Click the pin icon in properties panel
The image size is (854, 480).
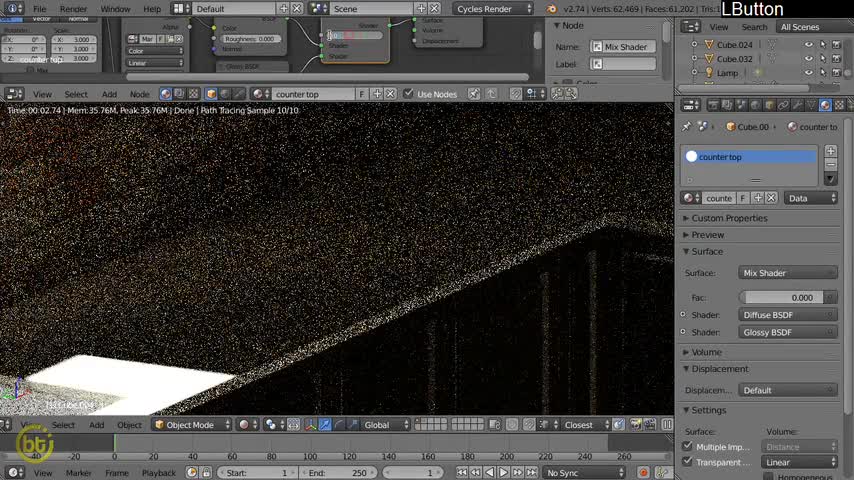pyautogui.click(x=686, y=126)
